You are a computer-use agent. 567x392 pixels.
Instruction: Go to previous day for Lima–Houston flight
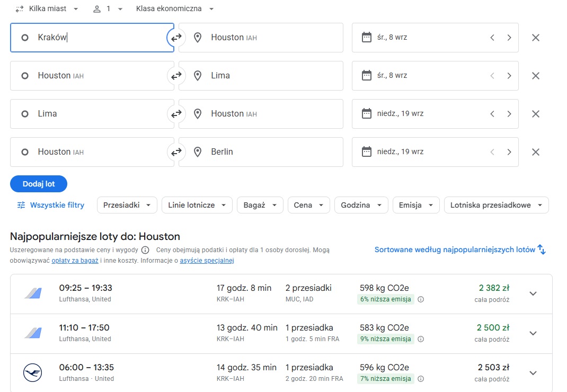[492, 114]
